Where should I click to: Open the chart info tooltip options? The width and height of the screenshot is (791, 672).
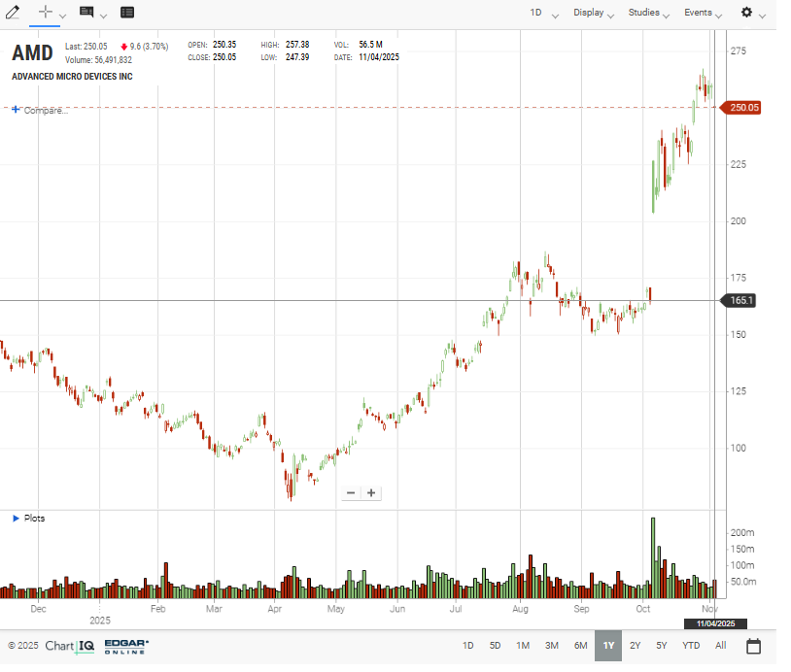coord(86,13)
